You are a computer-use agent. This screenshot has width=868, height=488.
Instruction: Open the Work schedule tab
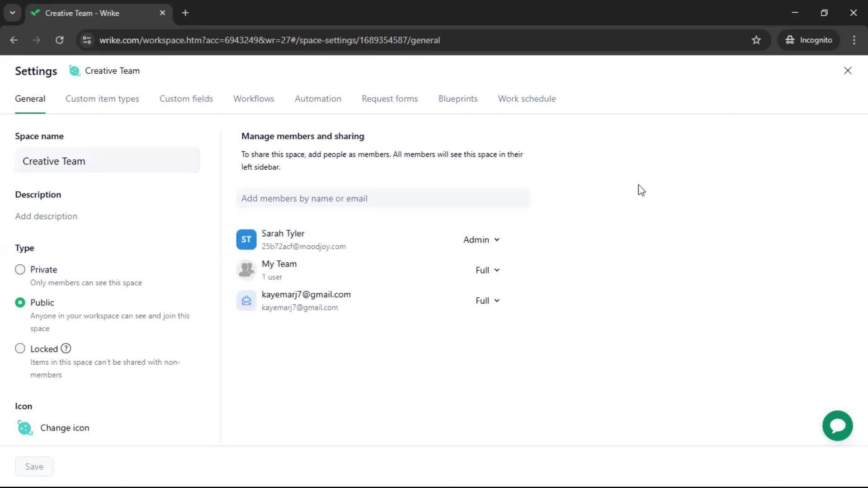[527, 99]
